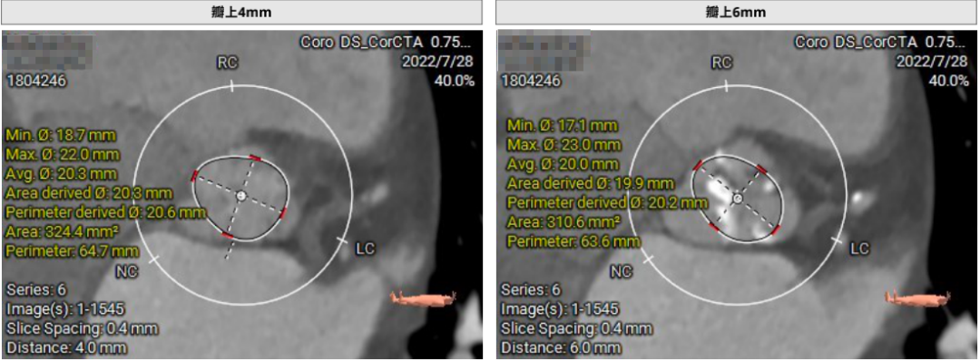Click the orientation body figurine in right panel
This screenshot has height=361, width=980.
click(916, 298)
